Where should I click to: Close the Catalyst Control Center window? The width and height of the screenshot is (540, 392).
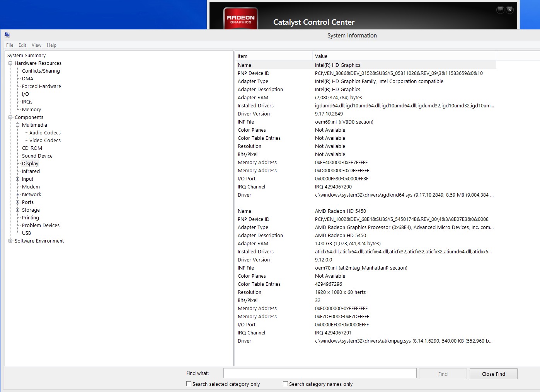(510, 10)
